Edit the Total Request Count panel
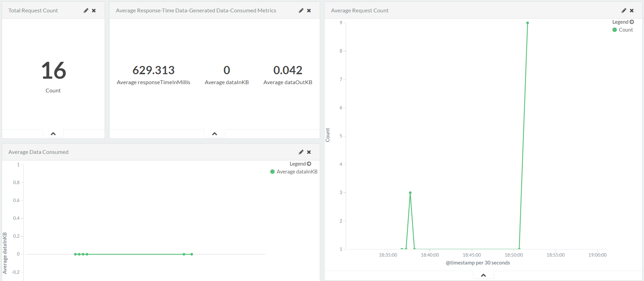Image resolution: width=644 pixels, height=281 pixels. (86, 11)
